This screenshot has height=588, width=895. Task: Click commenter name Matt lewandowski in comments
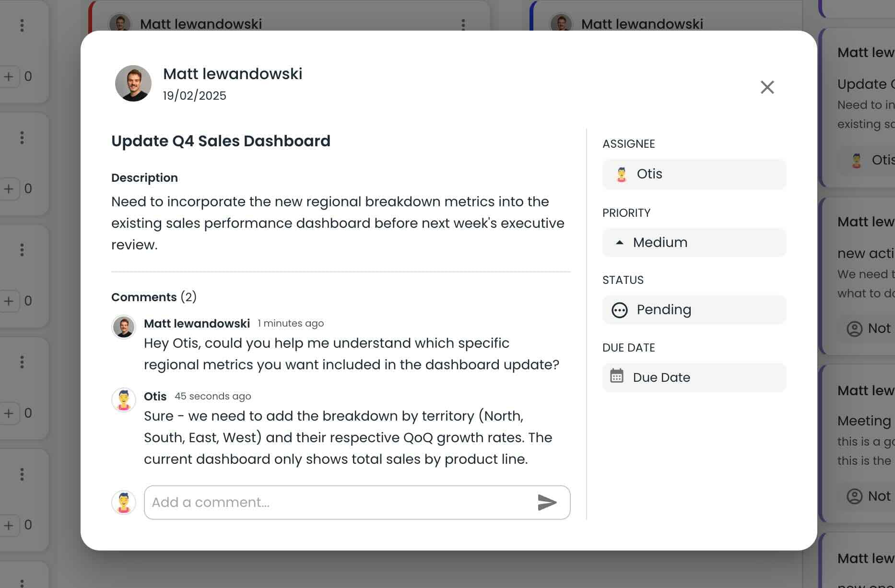197,323
